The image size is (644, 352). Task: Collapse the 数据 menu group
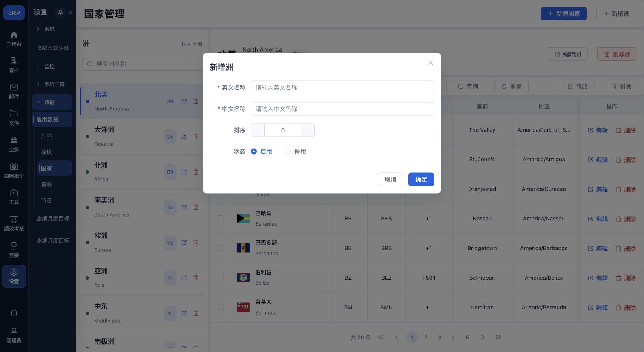[x=52, y=102]
